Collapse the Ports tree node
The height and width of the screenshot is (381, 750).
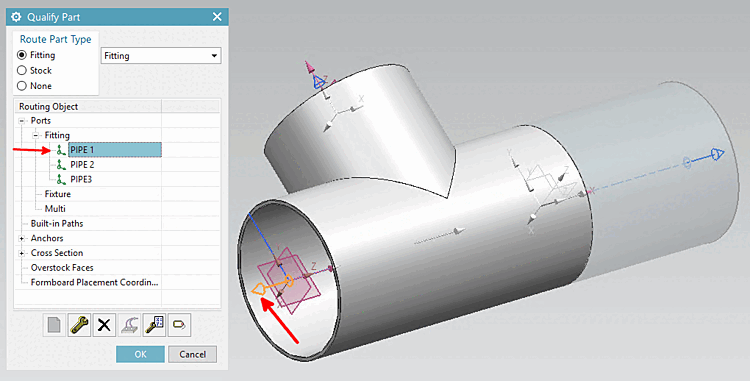tap(22, 121)
